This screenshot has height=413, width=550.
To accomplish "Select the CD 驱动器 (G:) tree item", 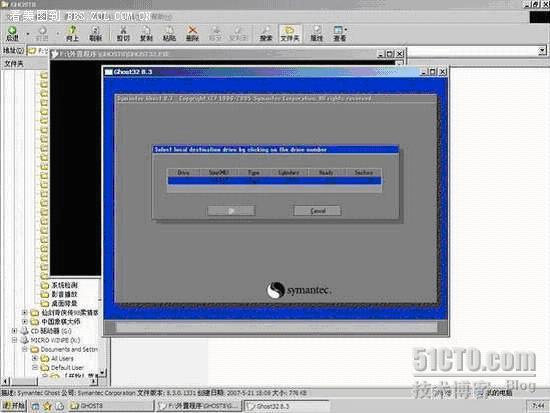I will tap(51, 331).
